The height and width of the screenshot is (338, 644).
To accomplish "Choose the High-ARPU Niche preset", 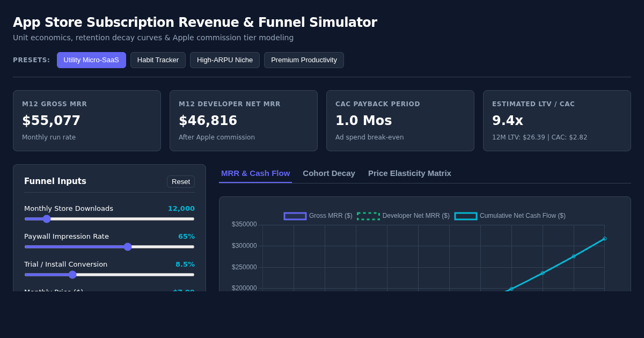I will (x=225, y=60).
